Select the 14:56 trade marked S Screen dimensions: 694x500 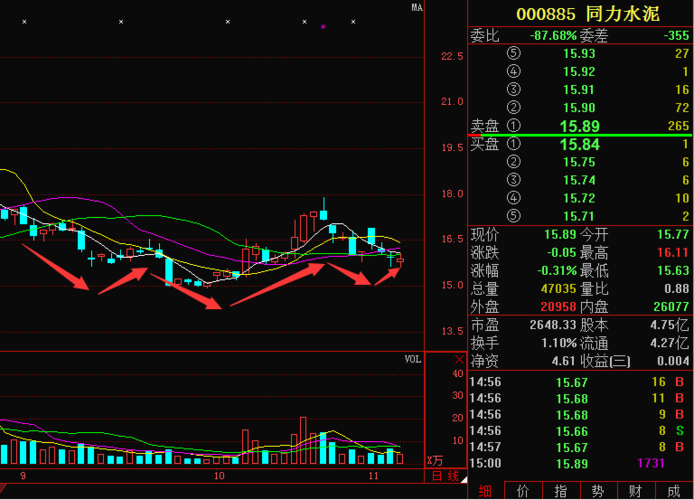tap(579, 431)
